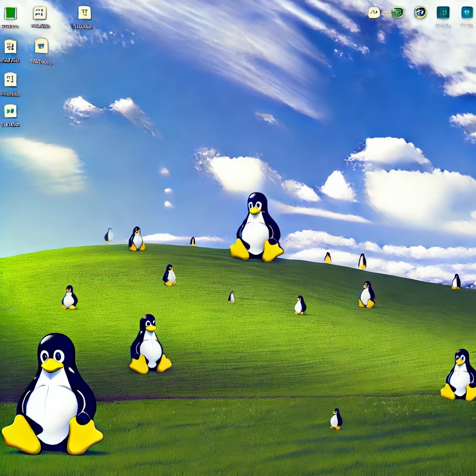Screen dimensions: 476x476
Task: Click the big penguin sitting on the hilltop
Action: pos(257,228)
